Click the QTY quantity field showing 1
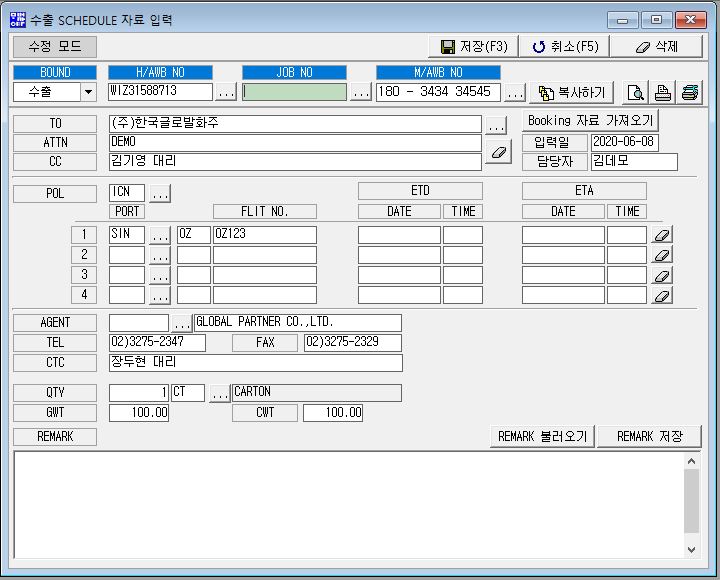 pos(139,393)
